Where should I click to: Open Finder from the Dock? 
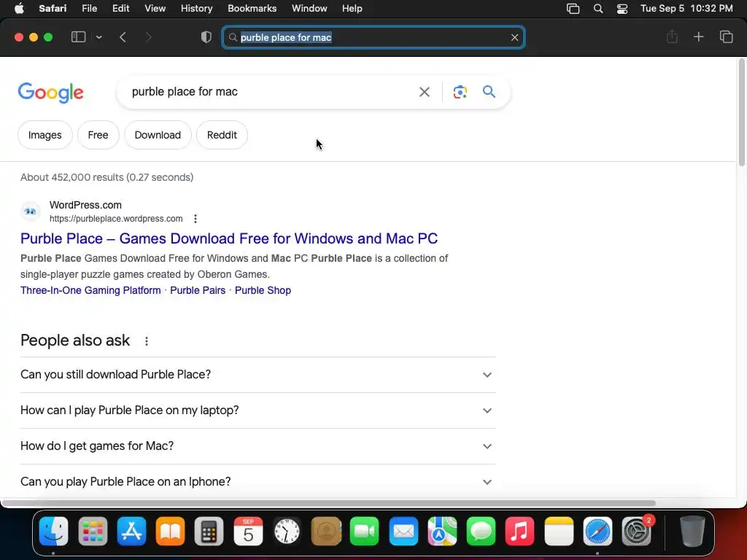(x=53, y=531)
